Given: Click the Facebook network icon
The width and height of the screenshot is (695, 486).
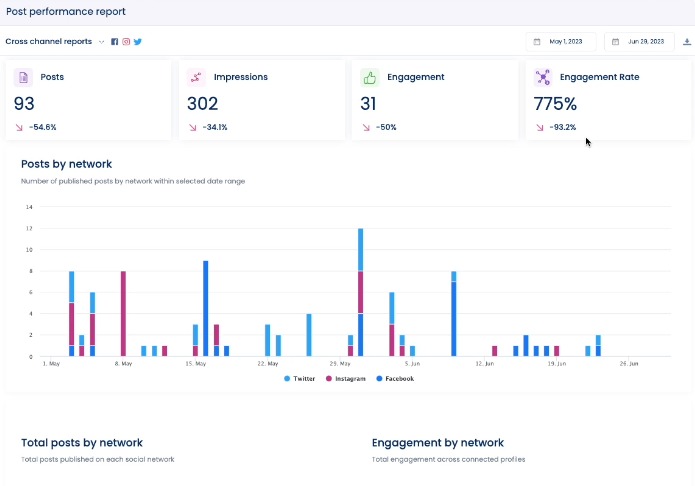Looking at the screenshot, I should (115, 42).
